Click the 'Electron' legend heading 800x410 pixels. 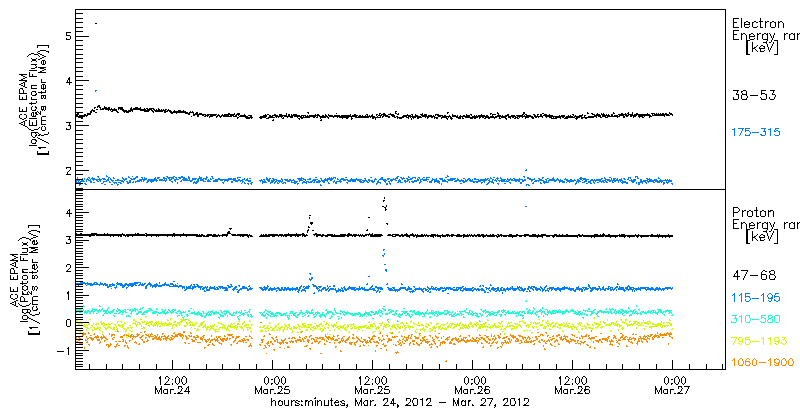point(758,23)
